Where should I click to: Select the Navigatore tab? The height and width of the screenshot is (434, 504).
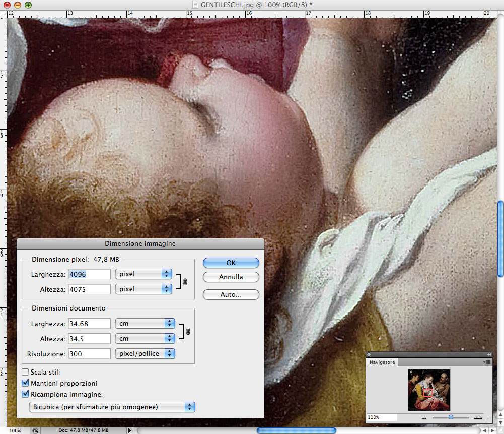pyautogui.click(x=382, y=362)
